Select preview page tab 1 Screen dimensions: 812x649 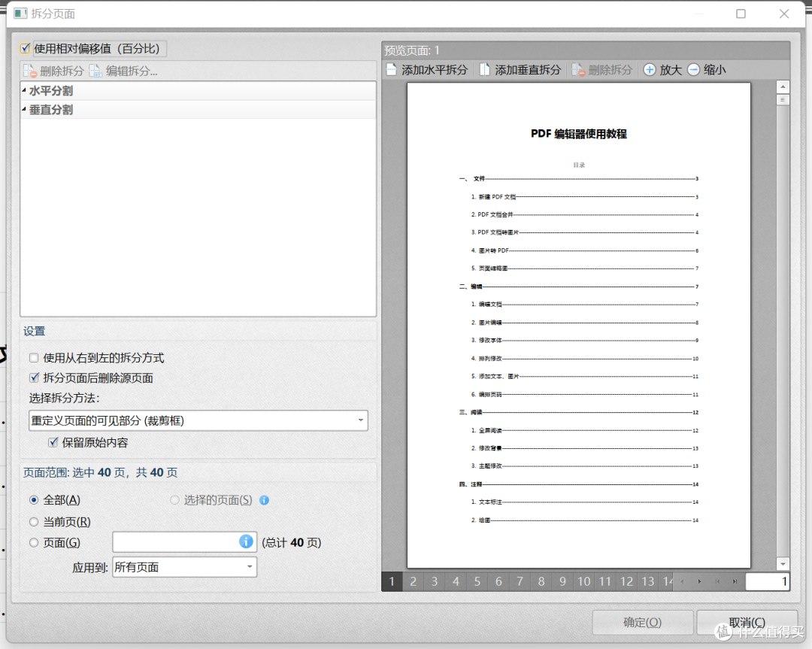pyautogui.click(x=392, y=581)
